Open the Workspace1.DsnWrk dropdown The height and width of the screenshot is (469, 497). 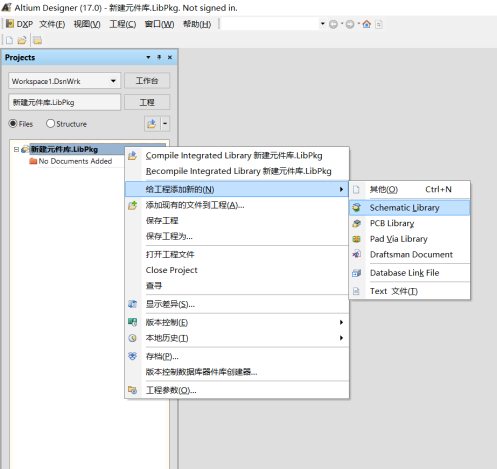click(x=113, y=81)
